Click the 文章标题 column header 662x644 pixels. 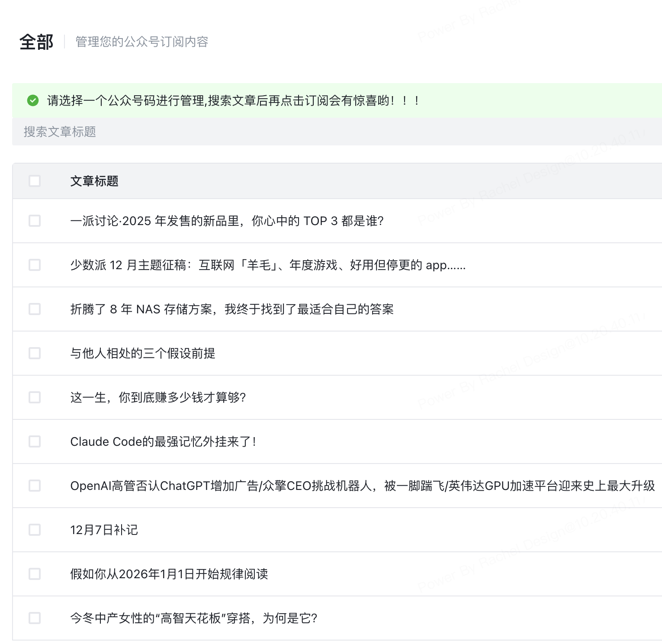pyautogui.click(x=96, y=181)
